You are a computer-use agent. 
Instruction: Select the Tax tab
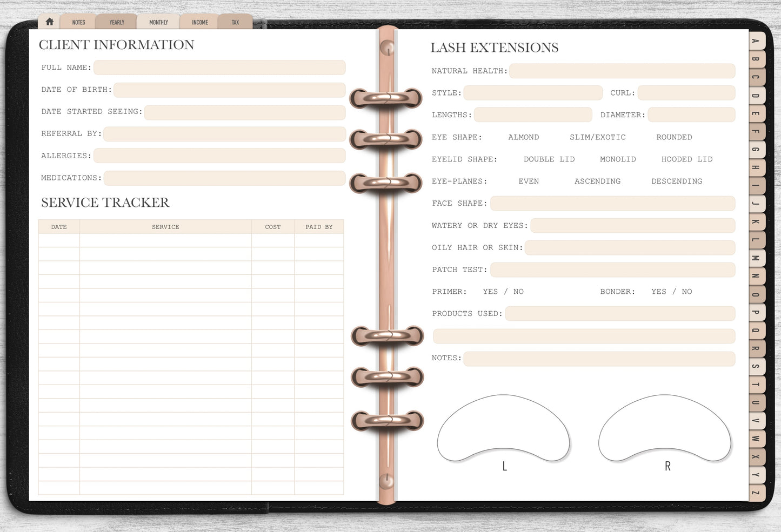click(235, 22)
